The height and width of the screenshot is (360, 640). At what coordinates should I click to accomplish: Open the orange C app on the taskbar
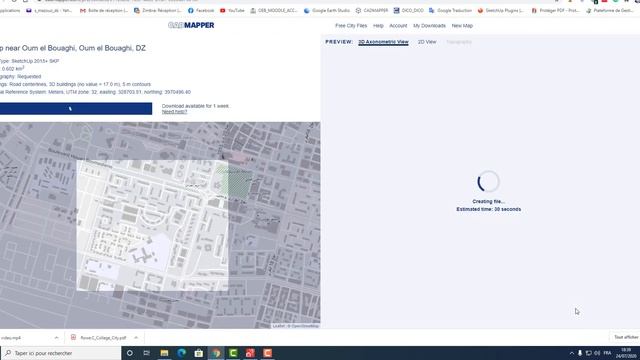point(267,353)
